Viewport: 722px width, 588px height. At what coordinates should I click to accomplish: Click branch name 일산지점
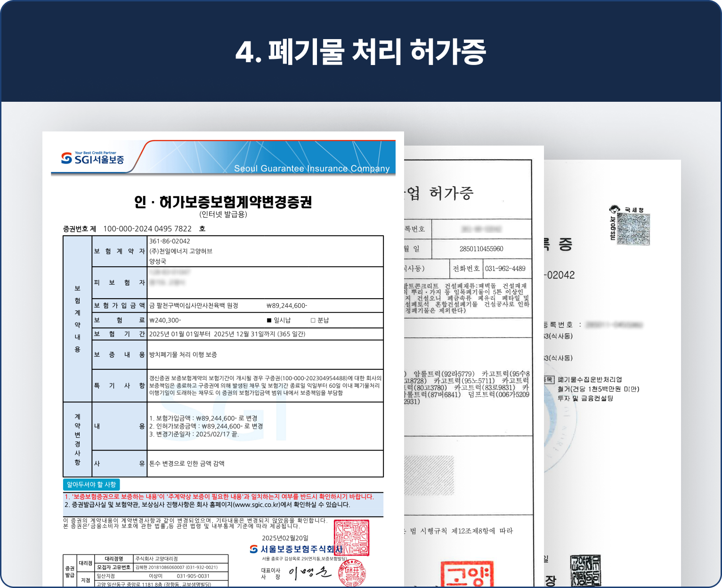click(105, 576)
